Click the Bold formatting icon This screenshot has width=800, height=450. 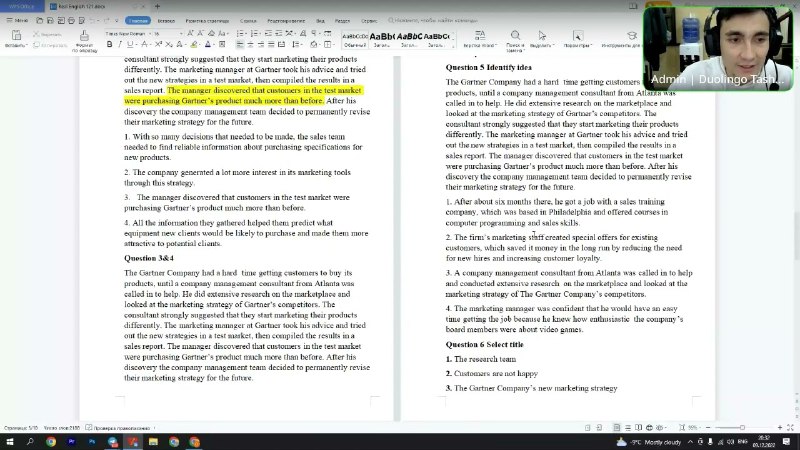(x=109, y=45)
